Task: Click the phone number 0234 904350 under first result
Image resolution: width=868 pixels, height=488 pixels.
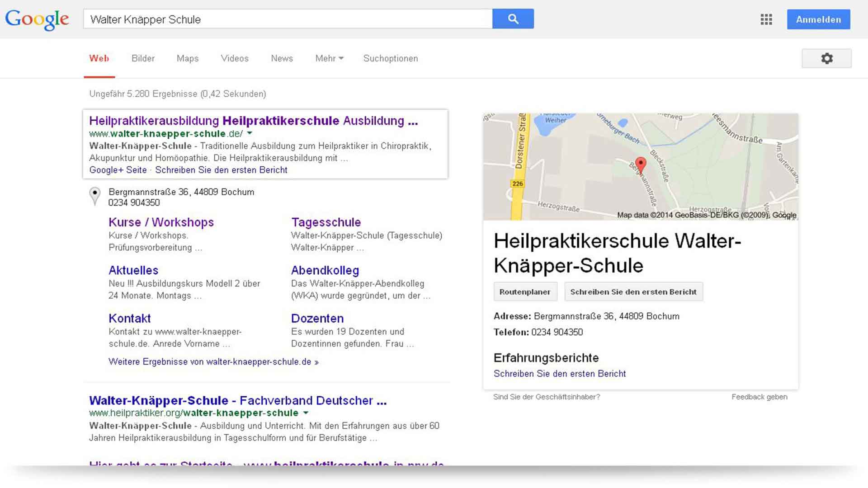Action: tap(134, 202)
